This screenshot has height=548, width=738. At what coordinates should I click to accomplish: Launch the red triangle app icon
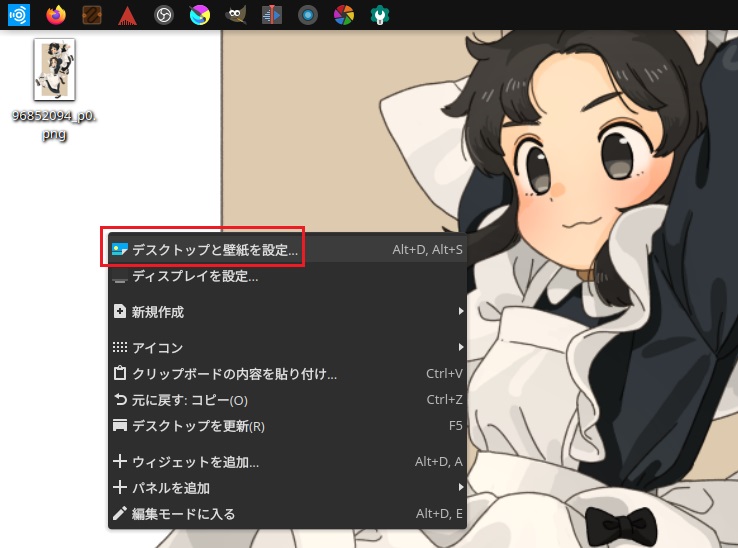pyautogui.click(x=128, y=16)
